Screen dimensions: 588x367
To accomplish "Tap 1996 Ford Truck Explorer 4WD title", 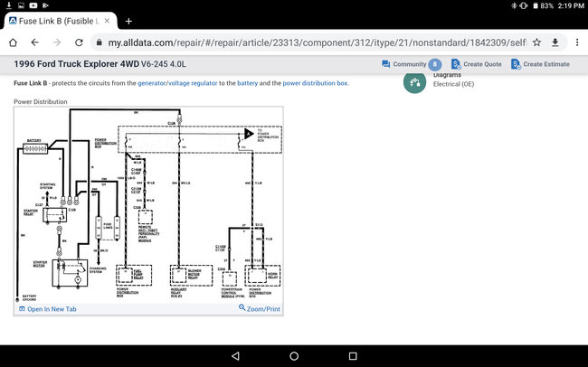I will coord(100,64).
